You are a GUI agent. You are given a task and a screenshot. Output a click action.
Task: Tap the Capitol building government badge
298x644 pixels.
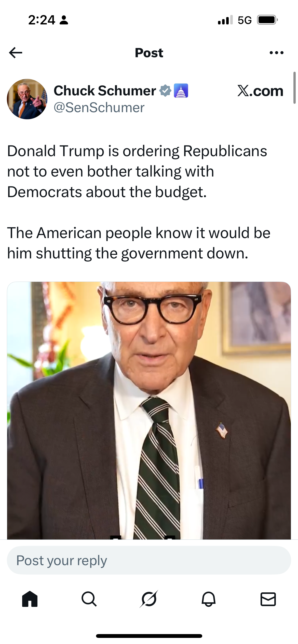[x=181, y=91]
